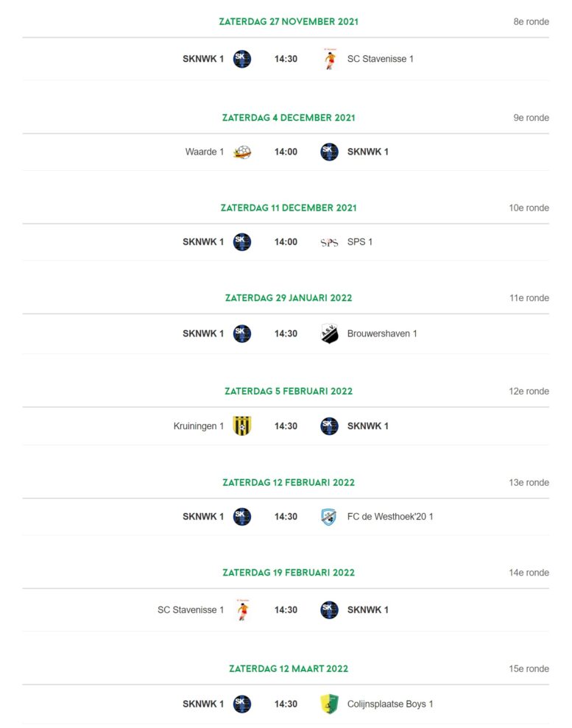The image size is (572, 728).
Task: Click the FC de Westhoek'20 shield logo
Action: pyautogui.click(x=329, y=517)
